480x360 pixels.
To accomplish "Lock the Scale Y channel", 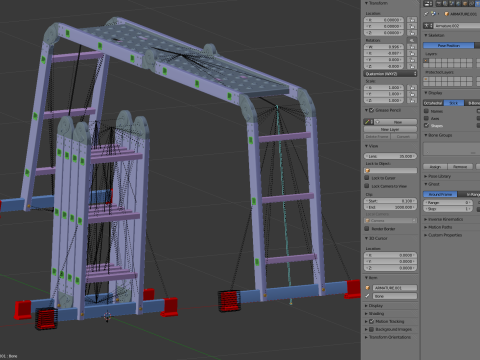I will click(x=412, y=94).
